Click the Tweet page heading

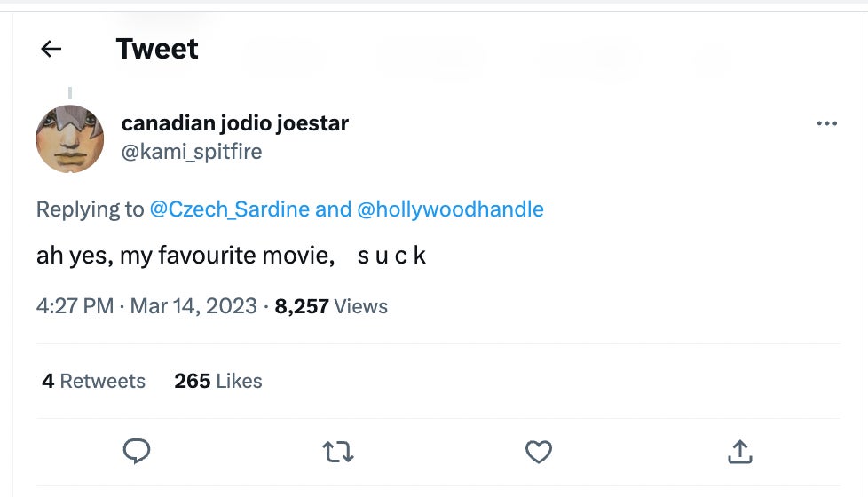(x=157, y=49)
